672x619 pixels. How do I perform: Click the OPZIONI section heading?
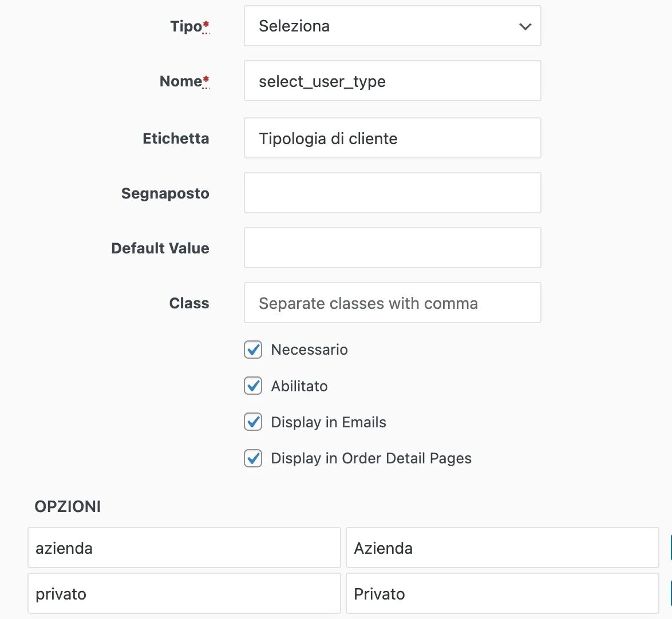coord(68,506)
